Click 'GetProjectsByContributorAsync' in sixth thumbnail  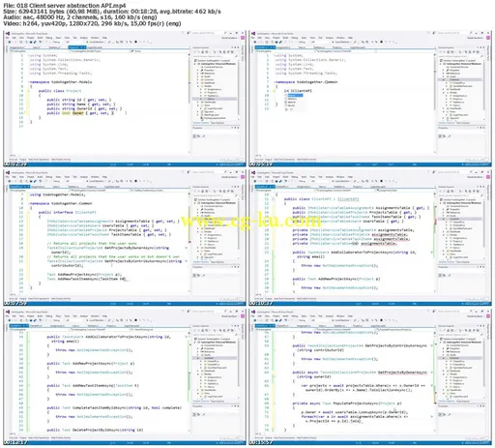click(396, 345)
